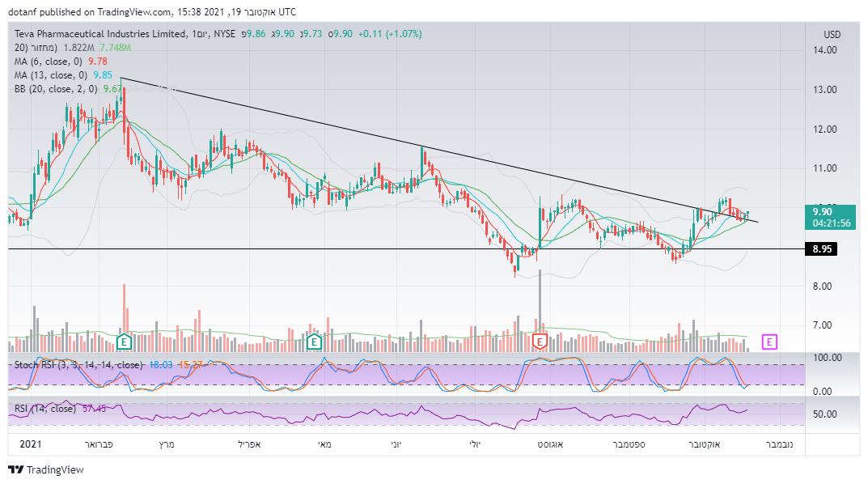868x484 pixels.
Task: Click the USD currency label
Action: click(x=832, y=34)
